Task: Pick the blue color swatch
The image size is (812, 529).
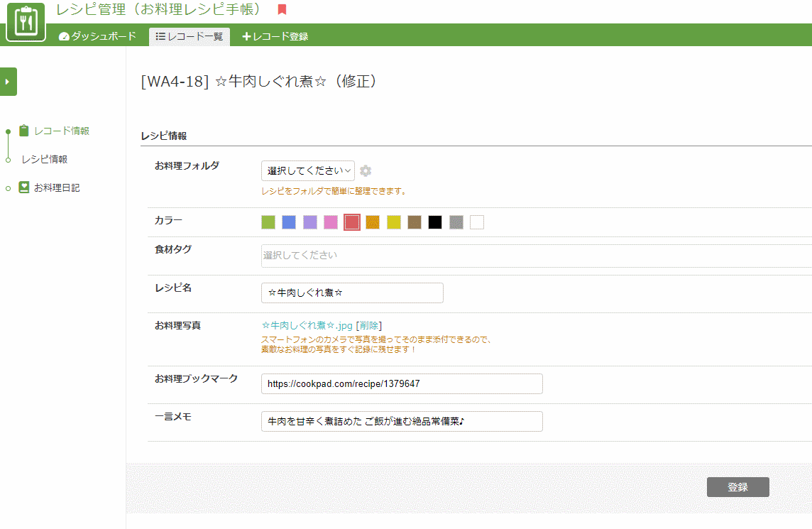Action: [x=289, y=222]
